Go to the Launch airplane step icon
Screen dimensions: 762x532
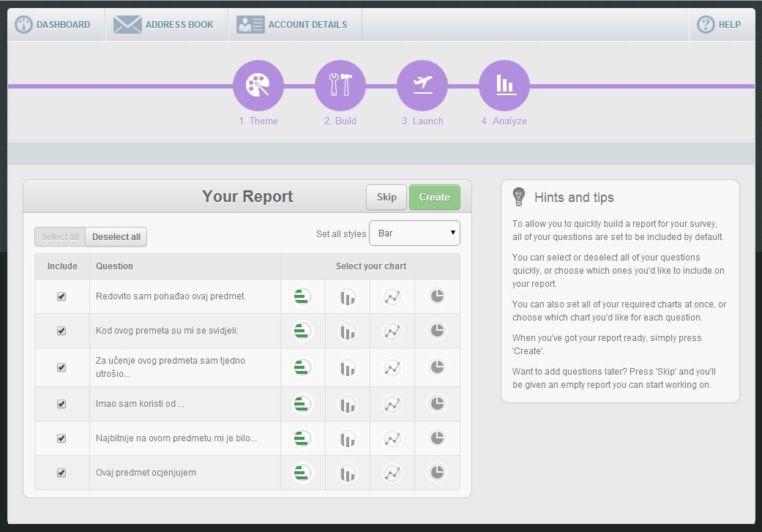tap(422, 86)
